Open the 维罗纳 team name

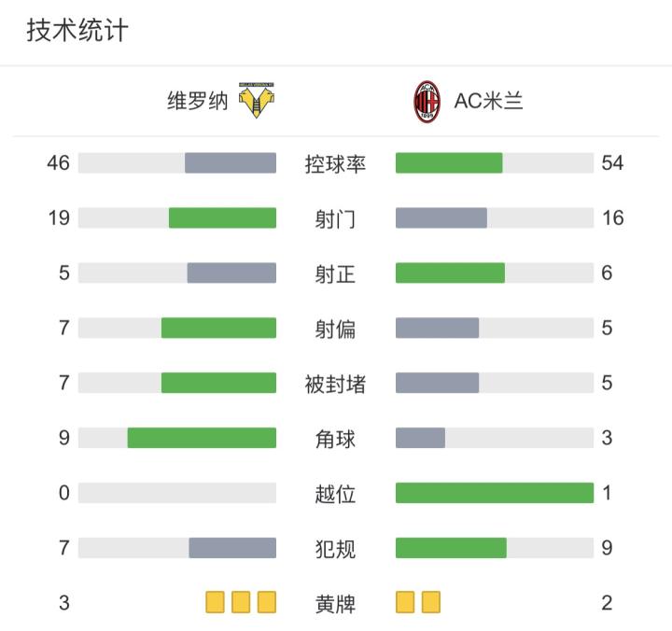(x=198, y=101)
